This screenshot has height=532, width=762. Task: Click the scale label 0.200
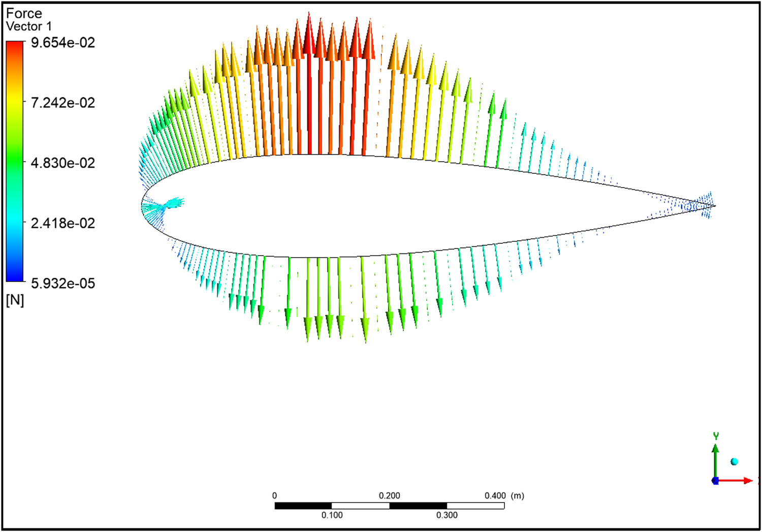(390, 495)
